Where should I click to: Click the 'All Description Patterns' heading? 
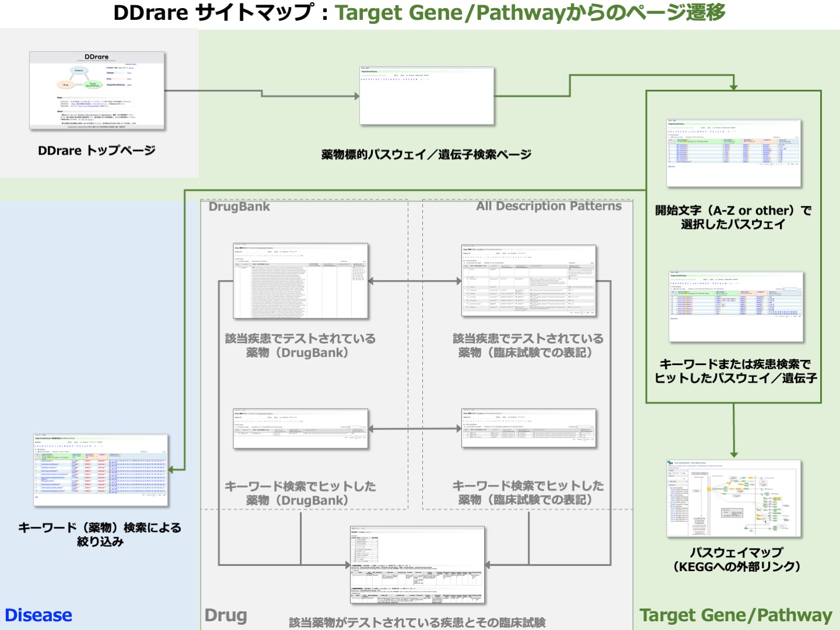tap(548, 206)
